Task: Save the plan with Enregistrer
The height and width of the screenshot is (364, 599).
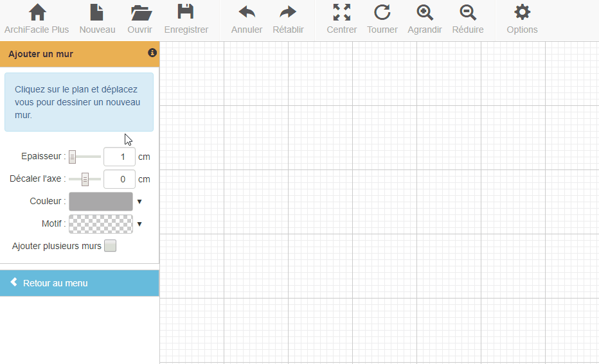Action: pyautogui.click(x=186, y=13)
